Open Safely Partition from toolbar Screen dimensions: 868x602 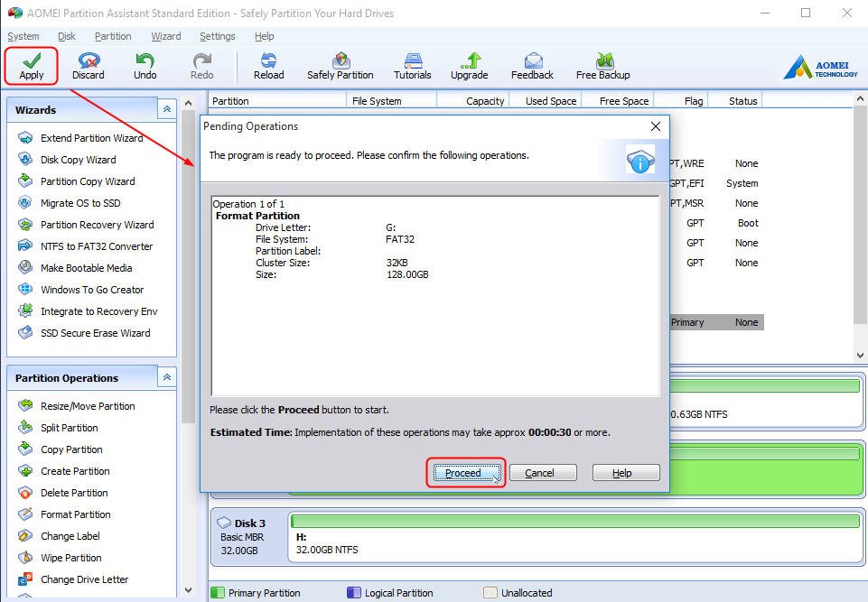pyautogui.click(x=340, y=66)
